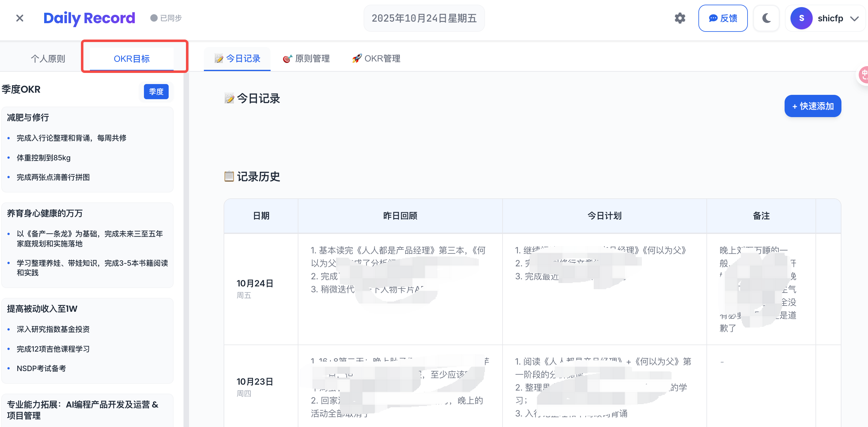The image size is (868, 427).
Task: Open OKR管理 tab with rocket icon
Action: click(376, 59)
